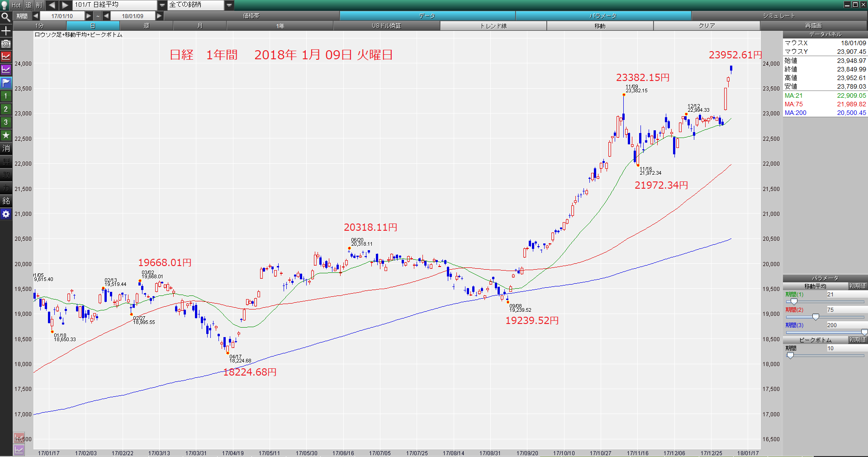Click the データパネル header
The image size is (868, 457).
[x=825, y=34]
